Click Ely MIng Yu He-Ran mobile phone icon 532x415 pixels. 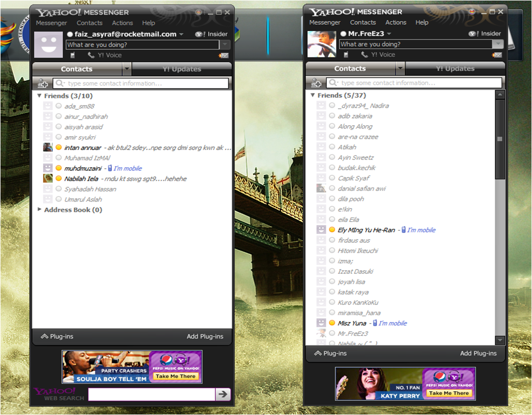click(x=404, y=230)
